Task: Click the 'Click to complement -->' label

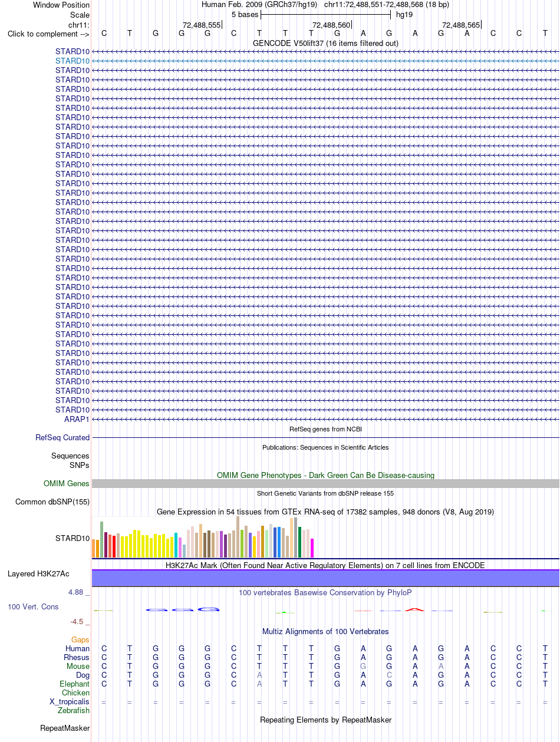Action: (48, 34)
